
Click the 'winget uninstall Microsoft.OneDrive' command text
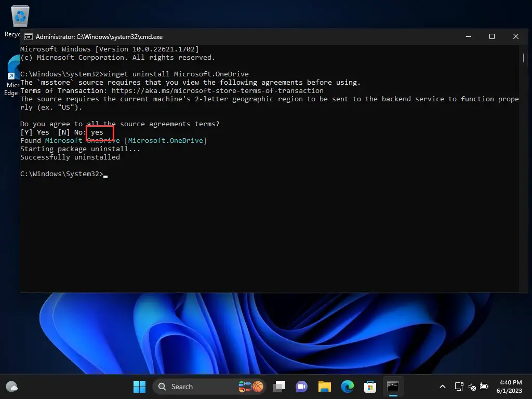pyautogui.click(x=176, y=74)
